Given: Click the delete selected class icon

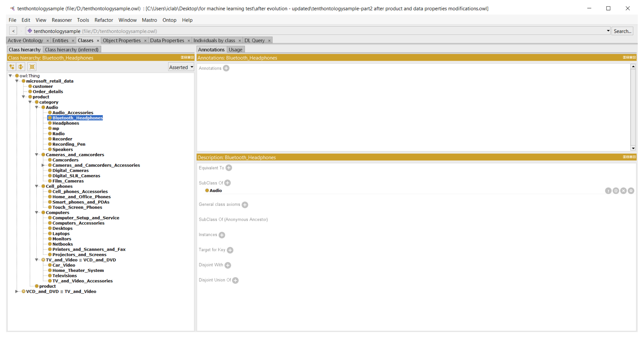Looking at the screenshot, I should 32,67.
